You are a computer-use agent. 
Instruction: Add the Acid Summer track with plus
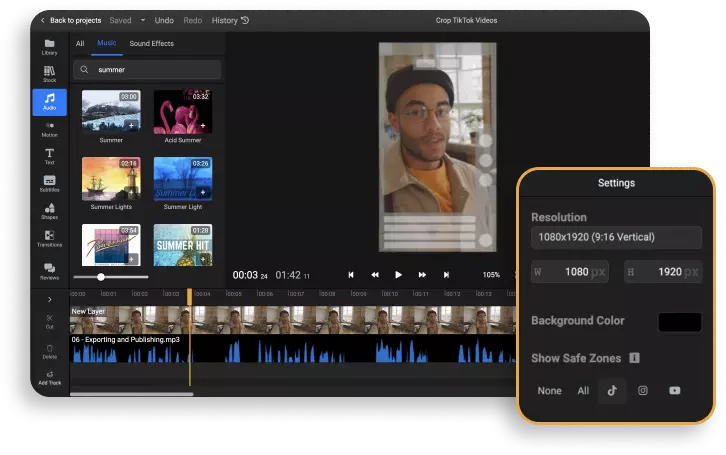point(203,125)
